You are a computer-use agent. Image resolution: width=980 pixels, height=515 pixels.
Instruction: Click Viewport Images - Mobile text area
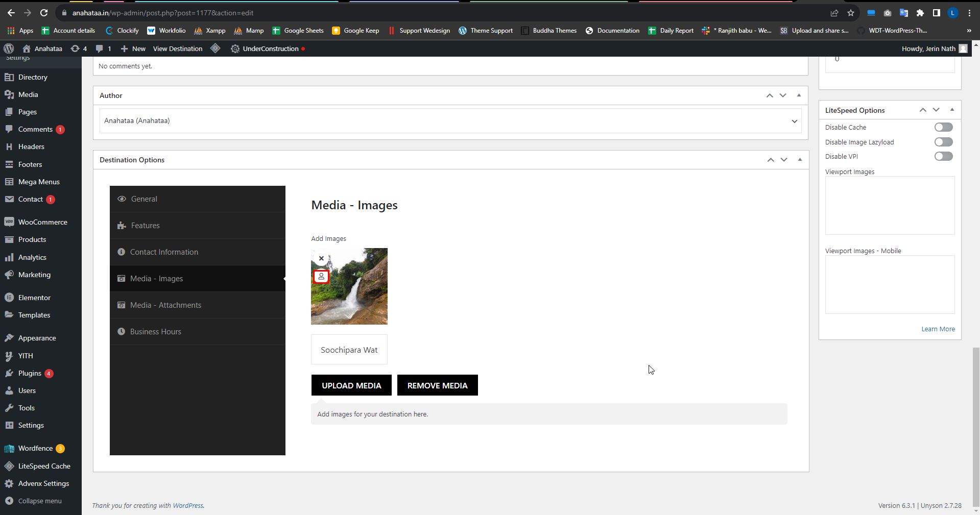[890, 285]
